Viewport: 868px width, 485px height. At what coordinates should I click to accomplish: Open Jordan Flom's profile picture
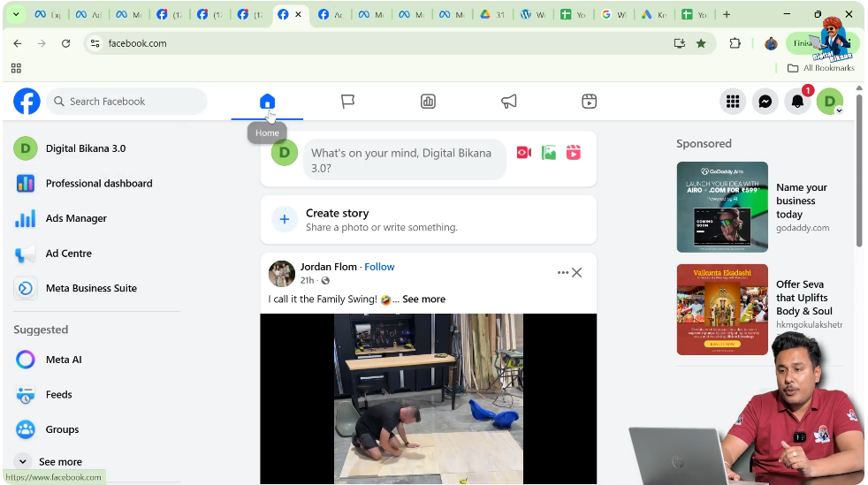pos(282,274)
